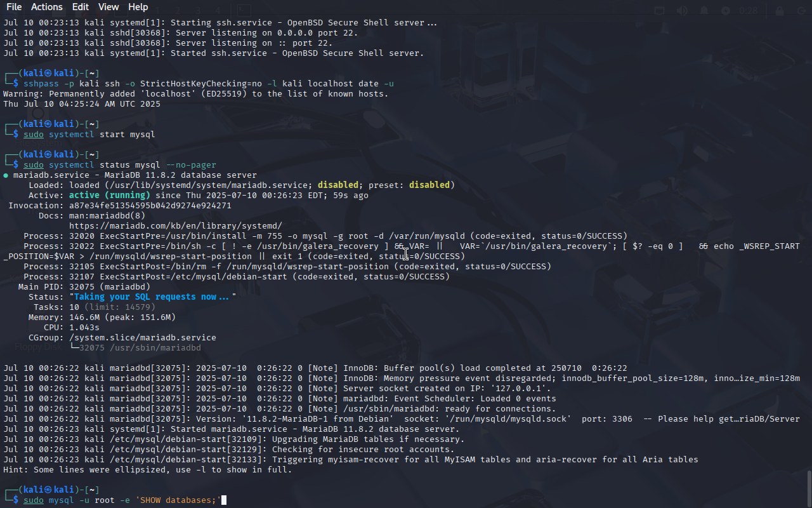
Task: Click 'MariaDB 11.8.2 database server' header line
Action: point(135,175)
